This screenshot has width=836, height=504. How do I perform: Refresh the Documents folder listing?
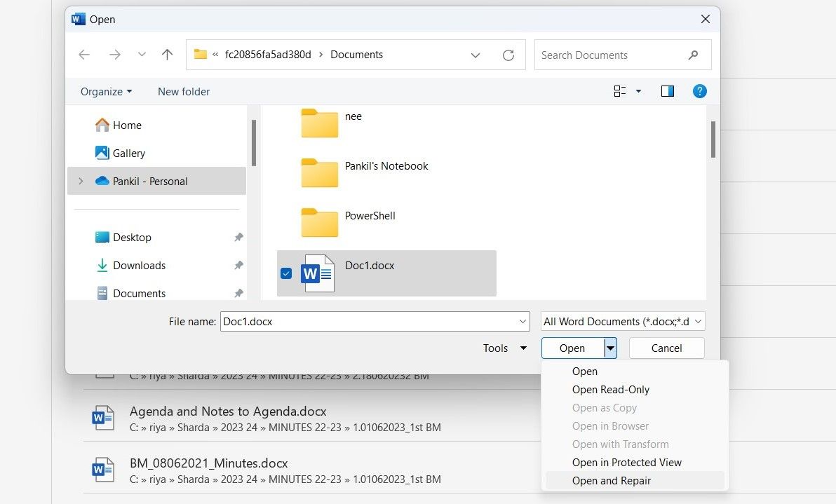pyautogui.click(x=508, y=55)
